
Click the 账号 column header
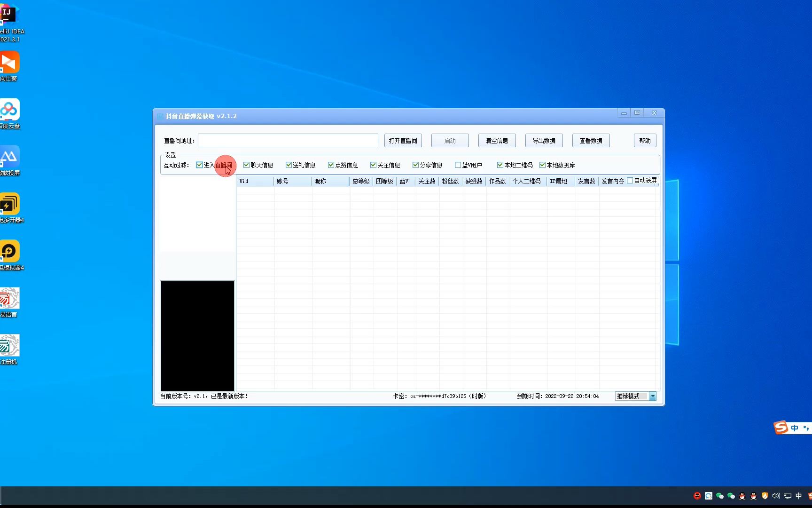pyautogui.click(x=293, y=181)
